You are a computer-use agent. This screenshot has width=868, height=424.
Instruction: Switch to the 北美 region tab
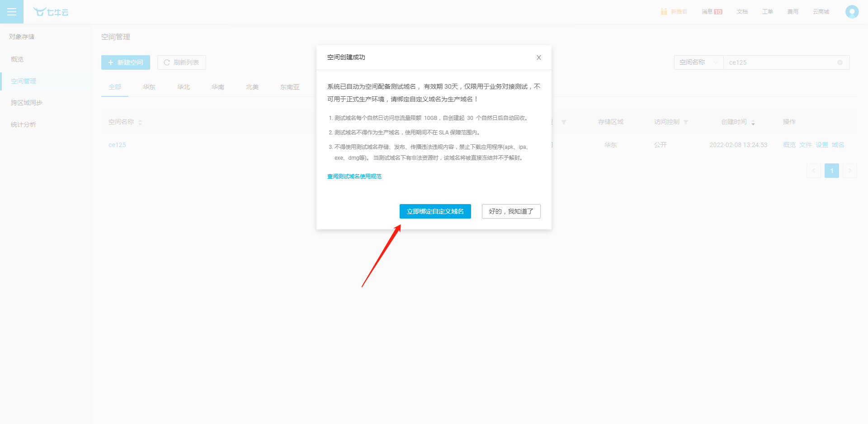[x=252, y=87]
